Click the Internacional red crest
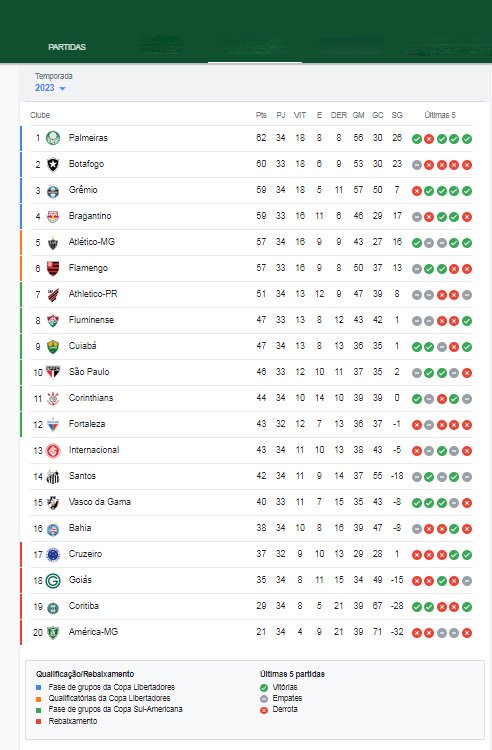The height and width of the screenshot is (750, 492). [x=53, y=451]
